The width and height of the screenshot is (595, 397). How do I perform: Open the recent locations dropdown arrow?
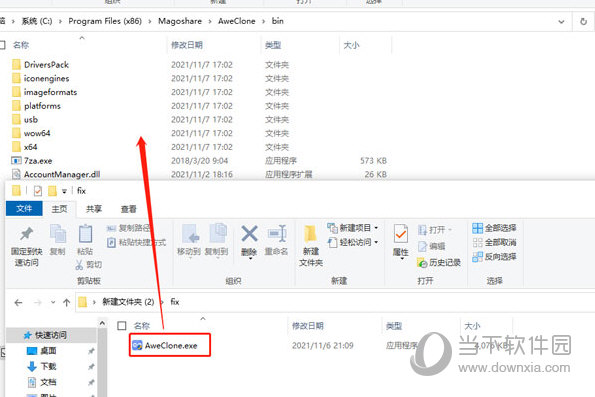(x=53, y=302)
